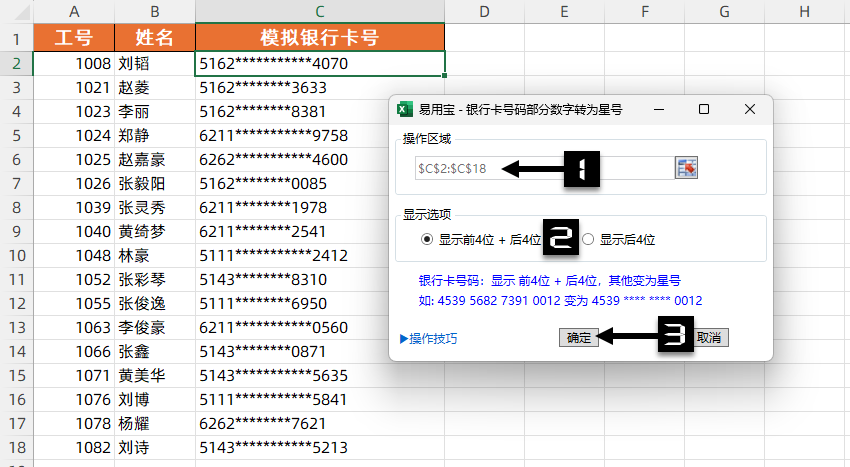The height and width of the screenshot is (467, 850).
Task: Click the 模拟银行卡号 header cell
Action: (x=320, y=37)
